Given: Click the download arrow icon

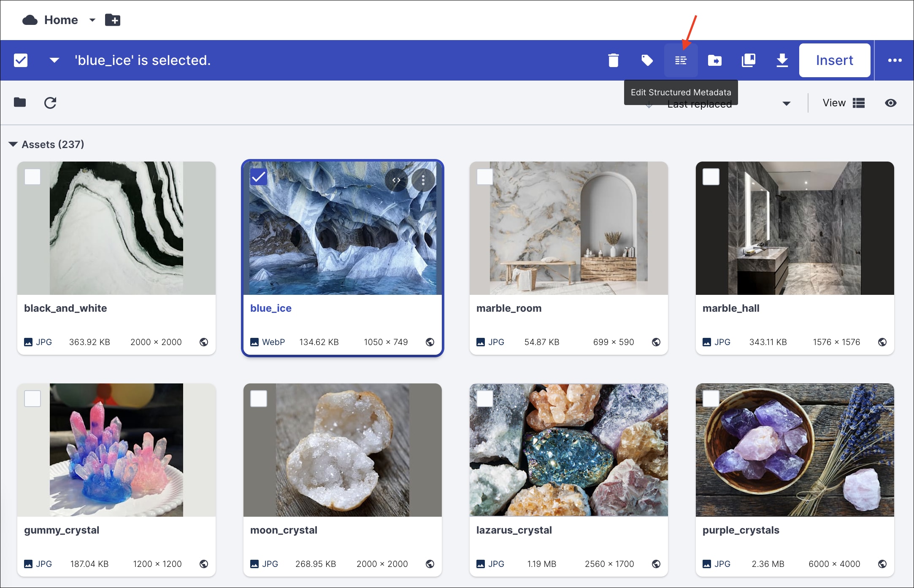Looking at the screenshot, I should 782,60.
